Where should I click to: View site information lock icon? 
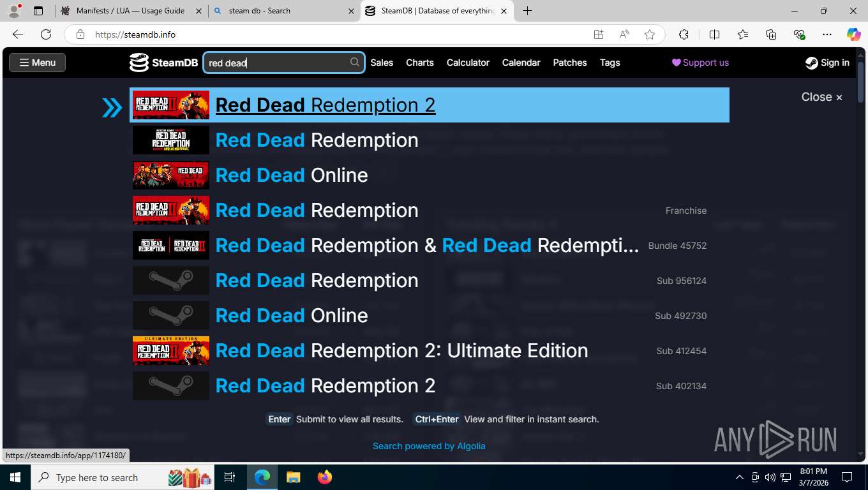click(x=80, y=34)
